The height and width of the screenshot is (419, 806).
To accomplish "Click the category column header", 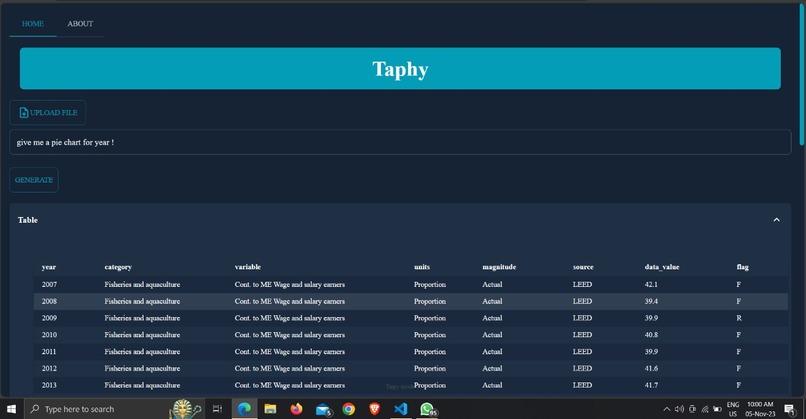I will click(118, 267).
